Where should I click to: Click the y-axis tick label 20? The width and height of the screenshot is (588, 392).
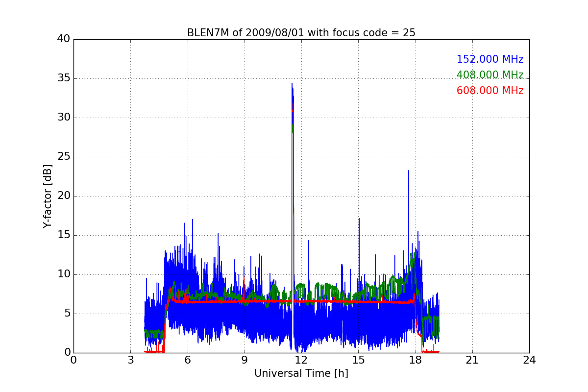[64, 196]
